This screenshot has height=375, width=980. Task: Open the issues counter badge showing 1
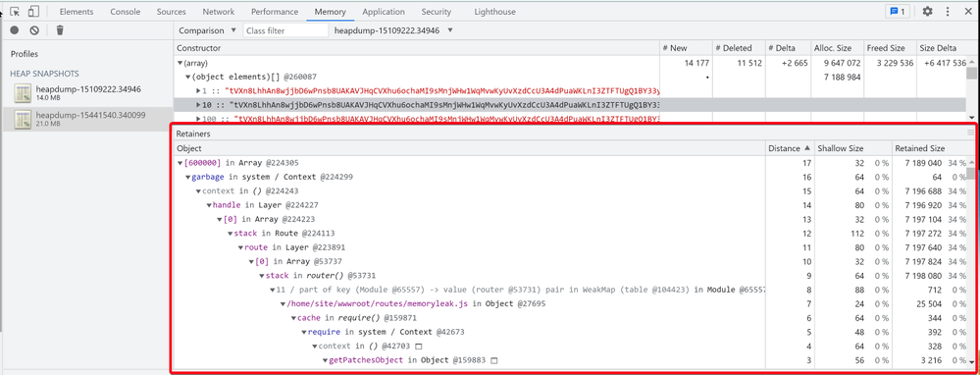point(898,11)
